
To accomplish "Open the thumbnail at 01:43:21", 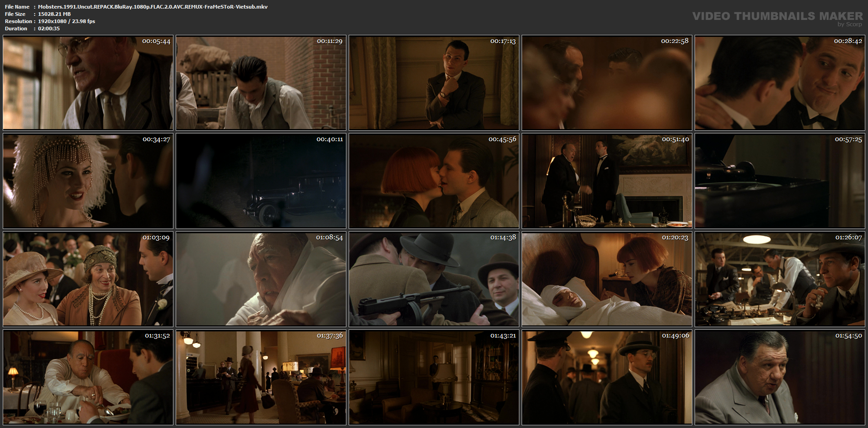I will [x=434, y=377].
